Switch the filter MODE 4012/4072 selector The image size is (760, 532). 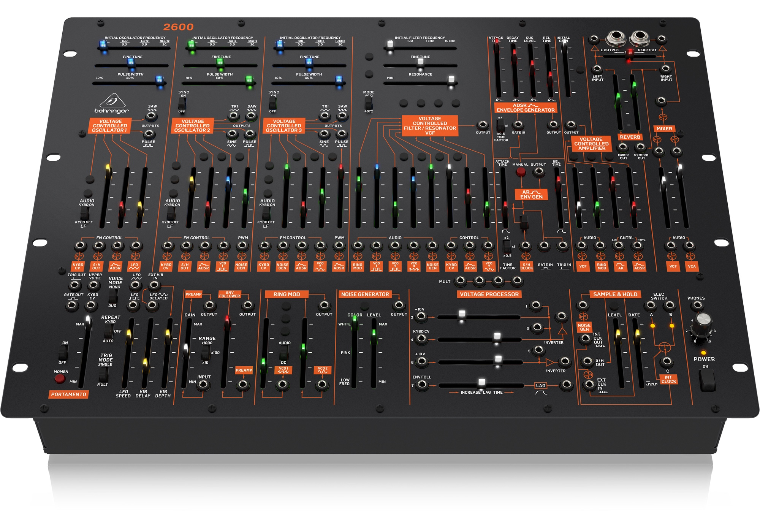pos(368,103)
